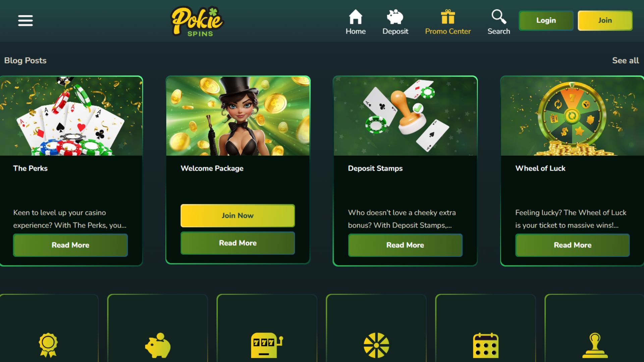Click the Search magnifier icon
The height and width of the screenshot is (362, 644).
[499, 17]
